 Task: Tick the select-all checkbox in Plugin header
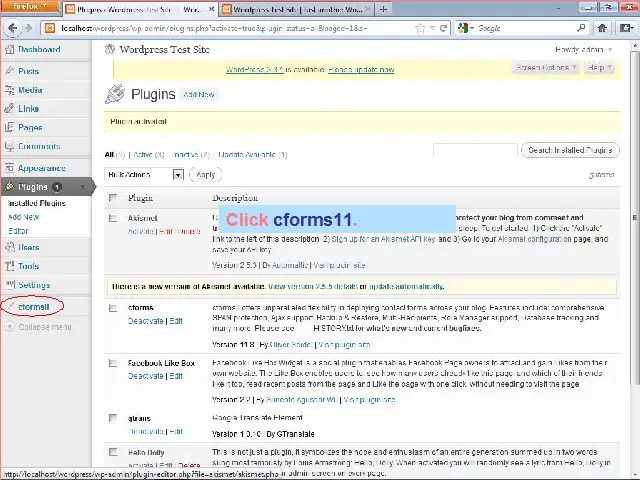click(x=113, y=198)
